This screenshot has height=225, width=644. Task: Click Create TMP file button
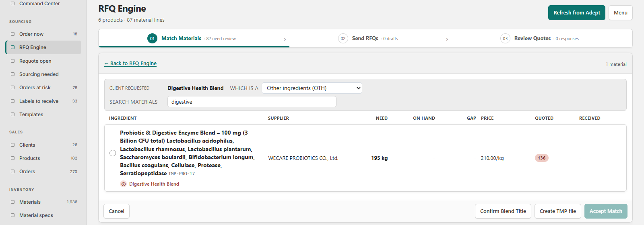coord(558,211)
